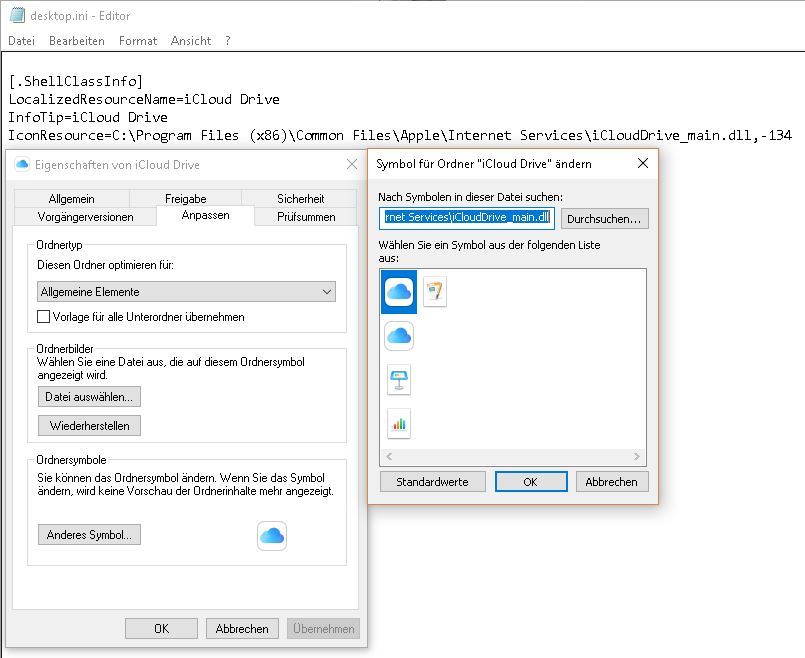The image size is (805, 658).
Task: Click OK in Eigenschaften dialog
Action: pyautogui.click(x=161, y=629)
